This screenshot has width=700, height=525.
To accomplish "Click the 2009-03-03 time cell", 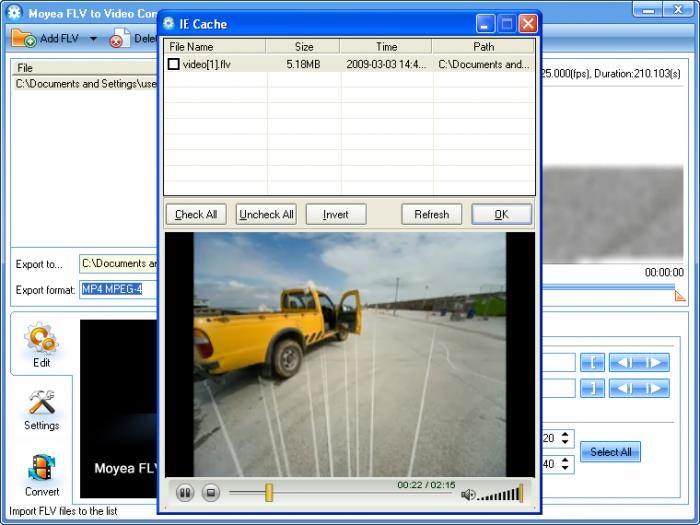I will click(386, 64).
